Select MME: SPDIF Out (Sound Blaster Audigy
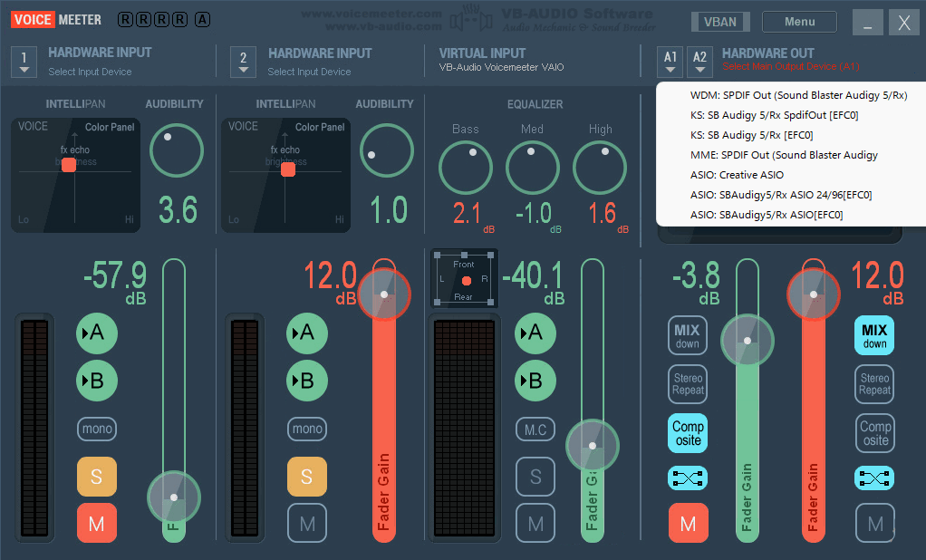926x560 pixels. 784,155
